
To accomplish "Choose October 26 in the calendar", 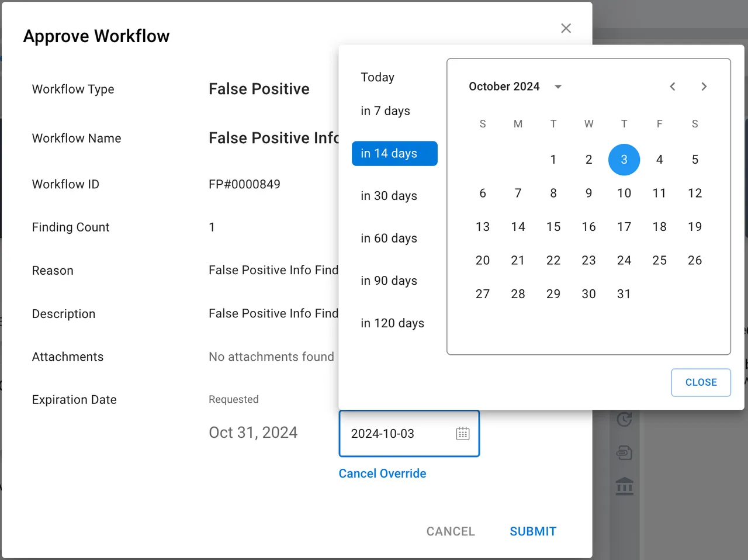I will (695, 260).
